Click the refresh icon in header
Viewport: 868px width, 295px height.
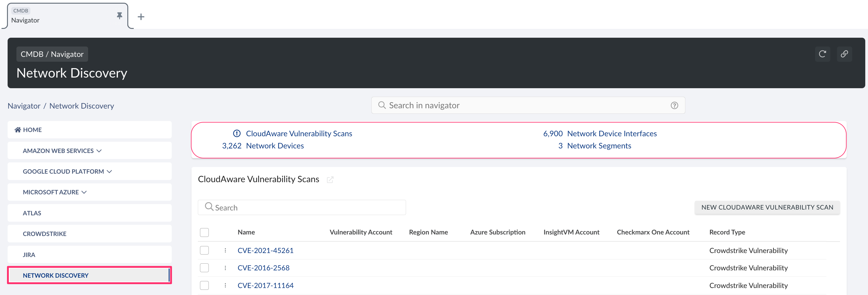click(822, 54)
